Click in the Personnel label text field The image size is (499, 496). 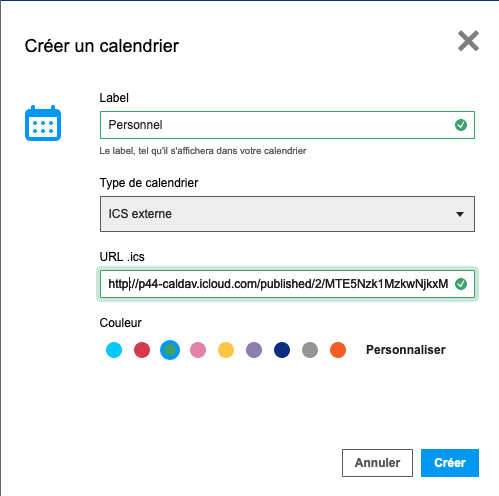tap(287, 125)
